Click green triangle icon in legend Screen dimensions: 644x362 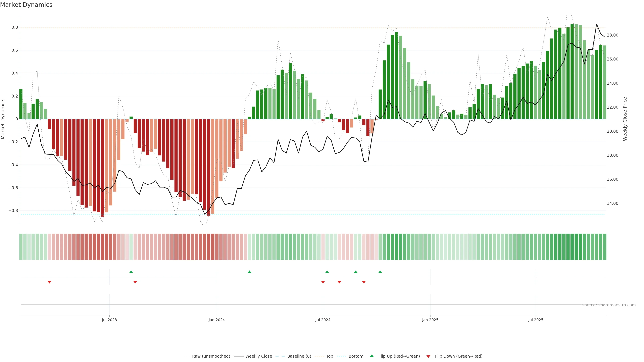pos(372,356)
